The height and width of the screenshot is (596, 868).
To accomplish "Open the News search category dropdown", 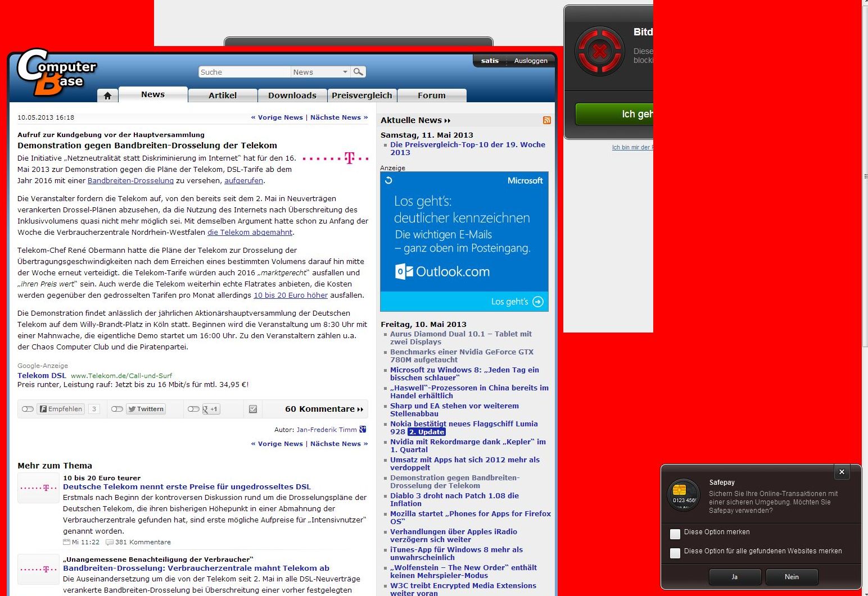I will 320,72.
